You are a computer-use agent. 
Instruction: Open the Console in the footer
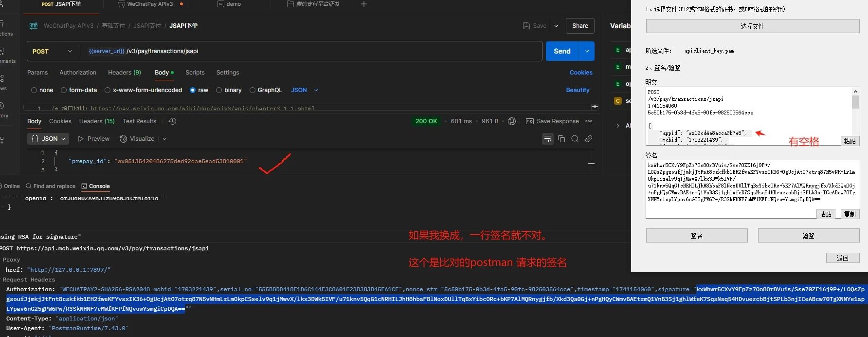pyautogui.click(x=95, y=186)
